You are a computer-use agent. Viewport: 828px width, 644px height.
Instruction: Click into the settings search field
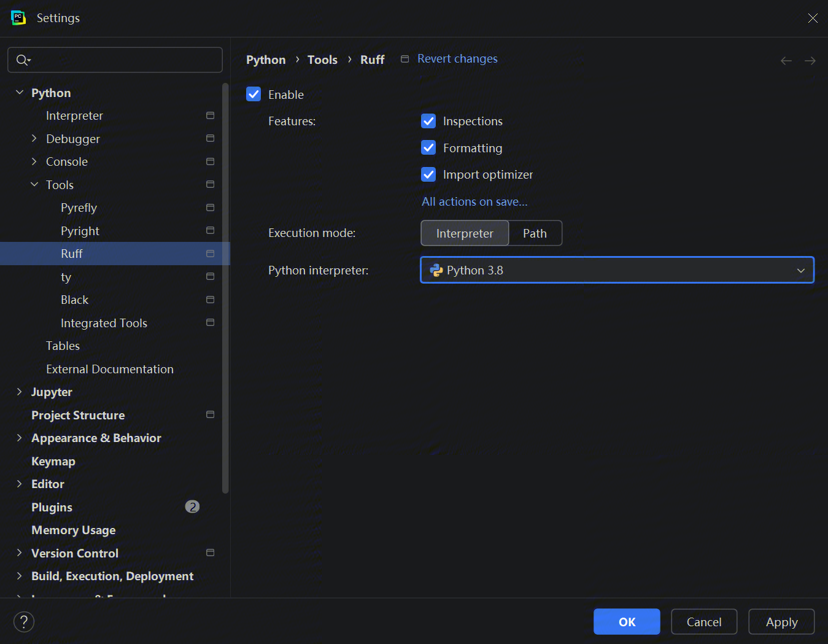[115, 60]
